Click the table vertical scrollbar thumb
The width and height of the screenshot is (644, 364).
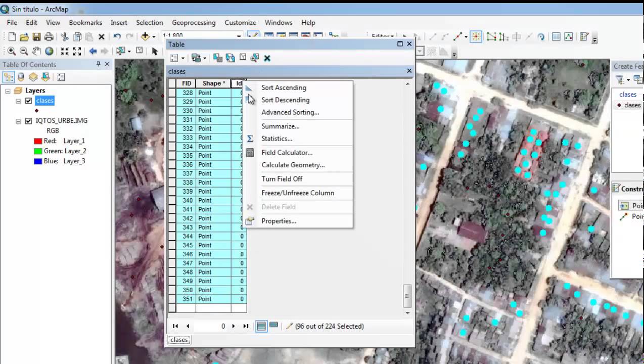point(407,296)
